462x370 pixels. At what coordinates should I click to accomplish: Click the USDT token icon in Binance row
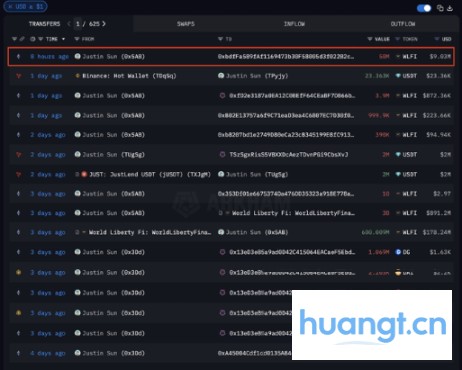pos(398,76)
